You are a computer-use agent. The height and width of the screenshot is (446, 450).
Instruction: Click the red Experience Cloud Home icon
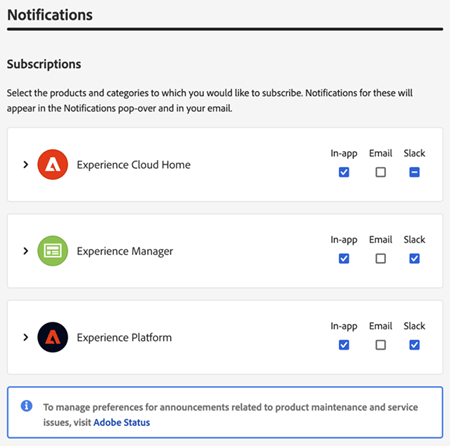click(x=53, y=165)
